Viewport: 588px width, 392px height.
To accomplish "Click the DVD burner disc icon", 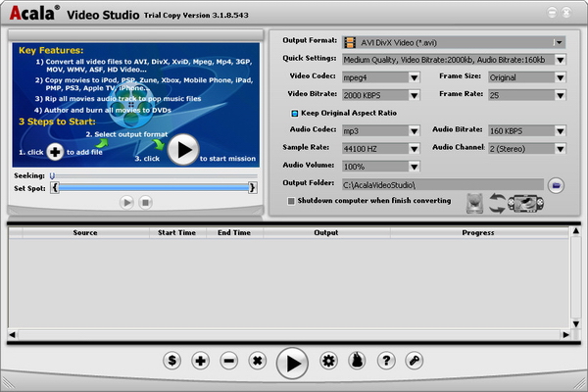I will click(474, 203).
